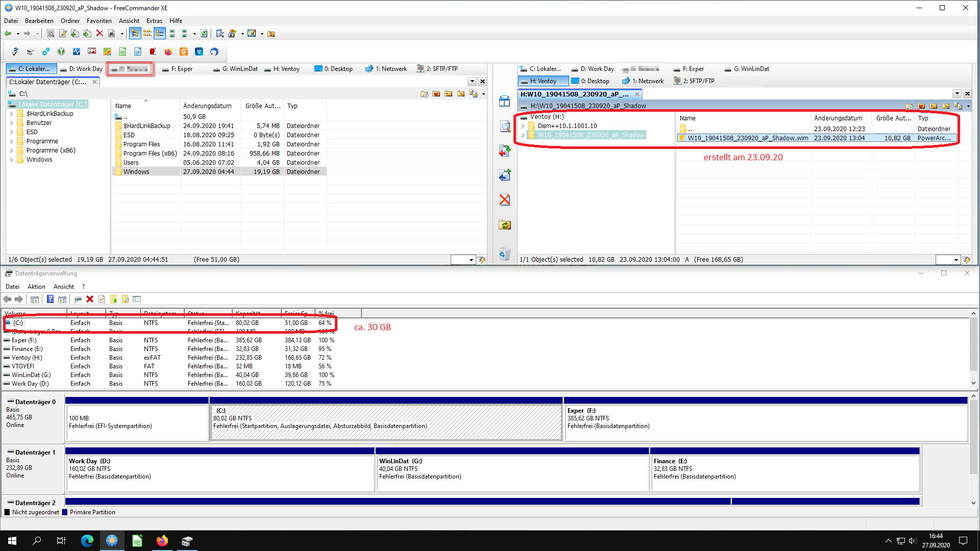980x551 pixels.
Task: Open the recycle bin icon in middle bar
Action: [x=505, y=254]
